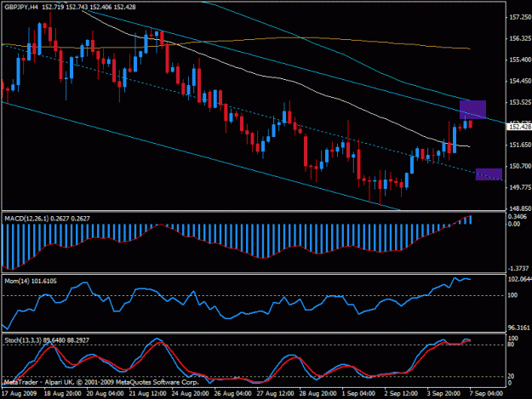The image size is (532, 399).
Task: Select the MACD scale value 0.3406
Action: coord(518,217)
